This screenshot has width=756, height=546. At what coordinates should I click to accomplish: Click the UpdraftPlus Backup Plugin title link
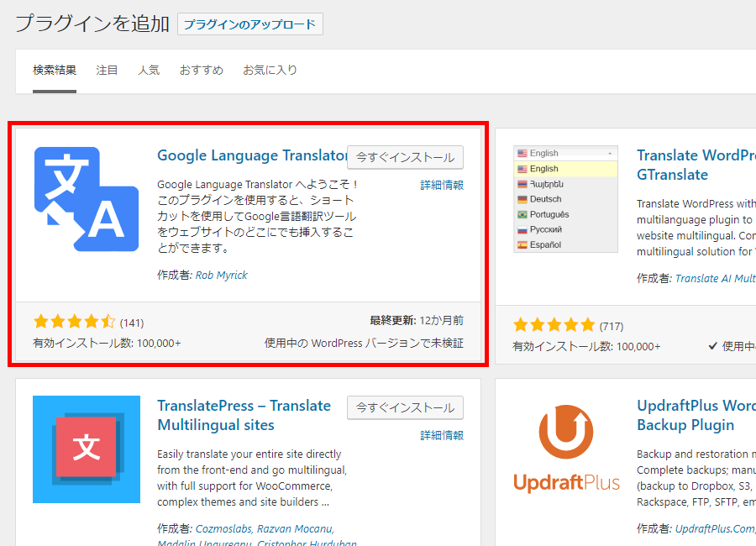pos(696,415)
